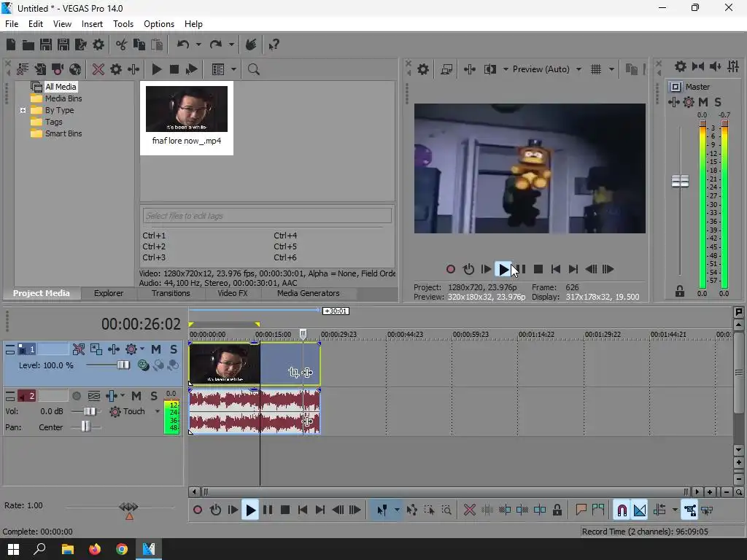Toggle the Lock Event padlock icon
Viewport: 747px width, 560px height.
pos(557,510)
